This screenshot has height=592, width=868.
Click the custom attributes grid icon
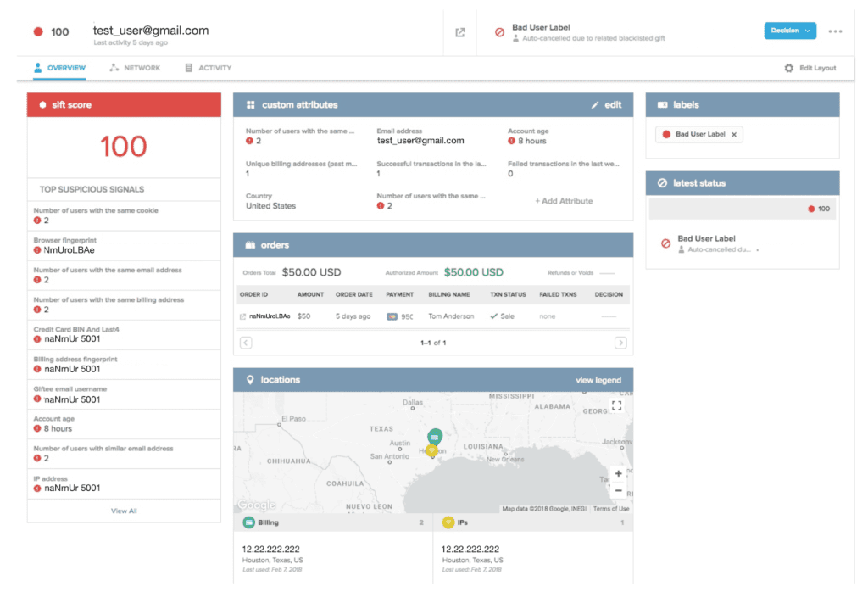pyautogui.click(x=250, y=104)
